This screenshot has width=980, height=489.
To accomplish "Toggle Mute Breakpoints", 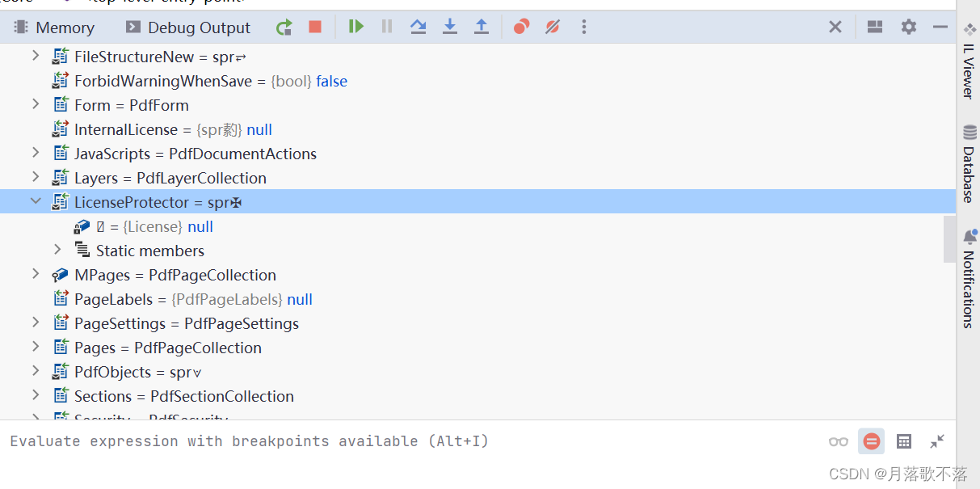I will 553,27.
